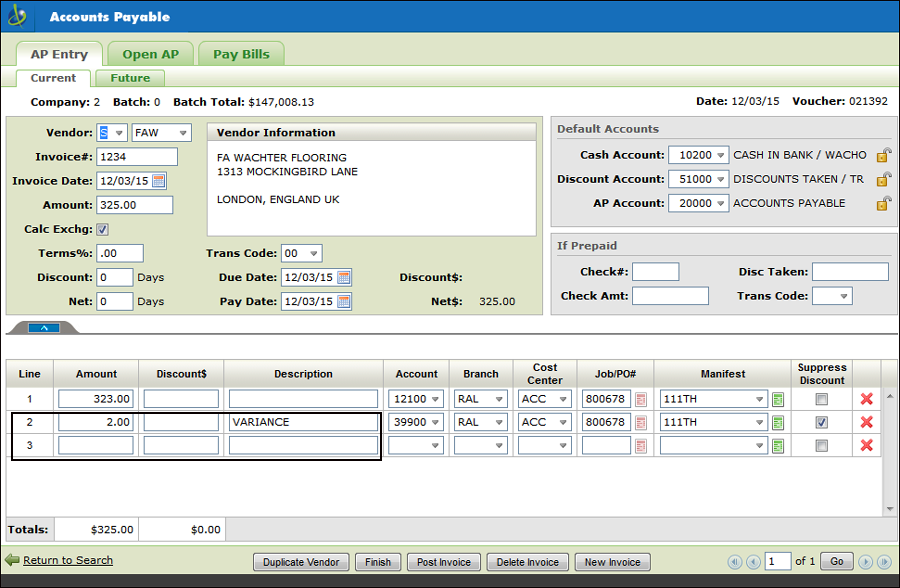Enable Suppress Discount for line 1
The width and height of the screenshot is (900, 588).
pos(822,399)
